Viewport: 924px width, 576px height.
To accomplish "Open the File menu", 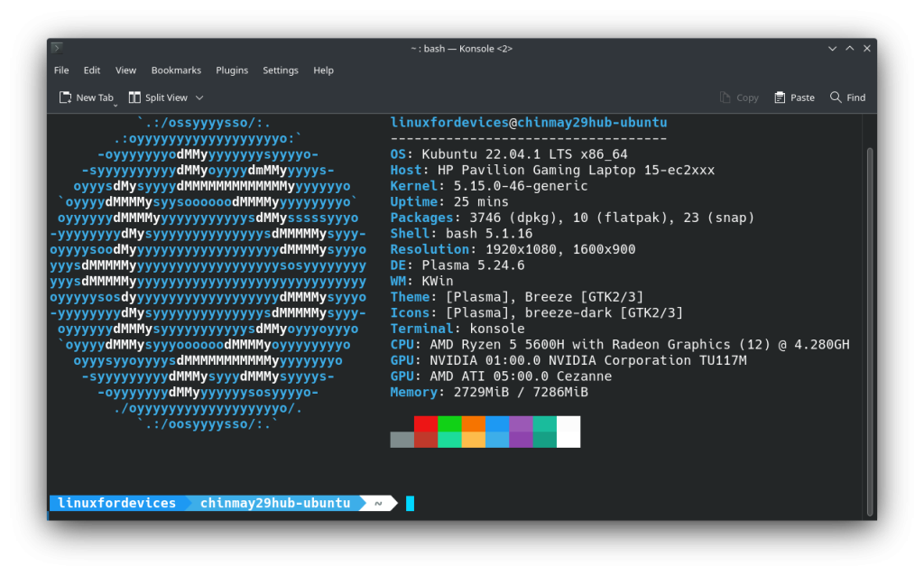I will point(60,70).
